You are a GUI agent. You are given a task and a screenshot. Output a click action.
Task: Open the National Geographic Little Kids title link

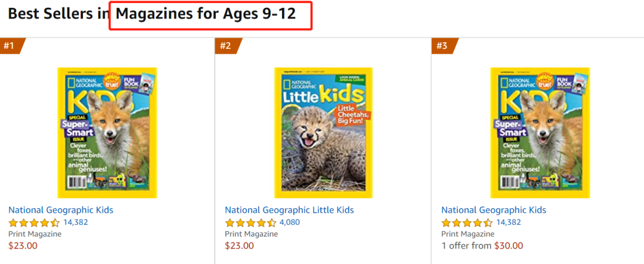(289, 210)
